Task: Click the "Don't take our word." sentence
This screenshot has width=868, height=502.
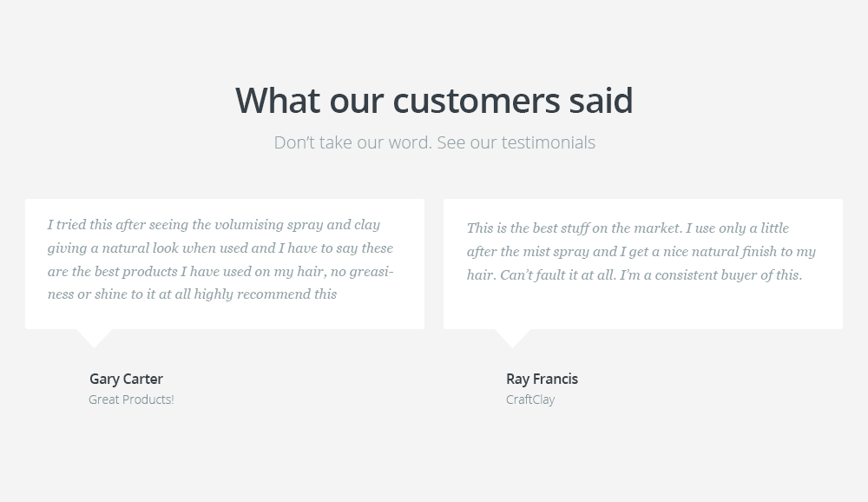Action: click(352, 142)
